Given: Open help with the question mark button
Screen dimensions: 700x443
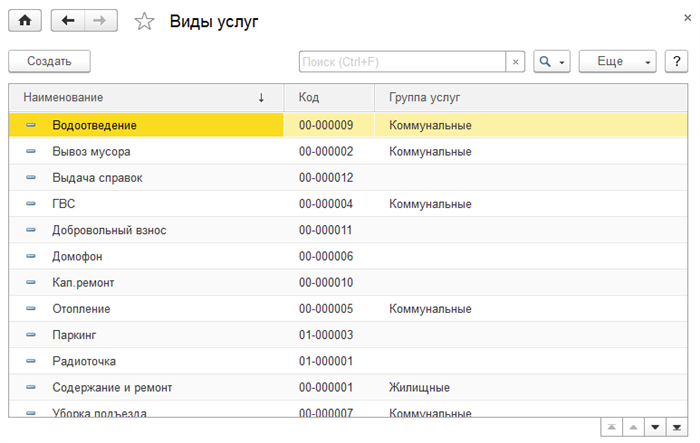Looking at the screenshot, I should pos(676,62).
